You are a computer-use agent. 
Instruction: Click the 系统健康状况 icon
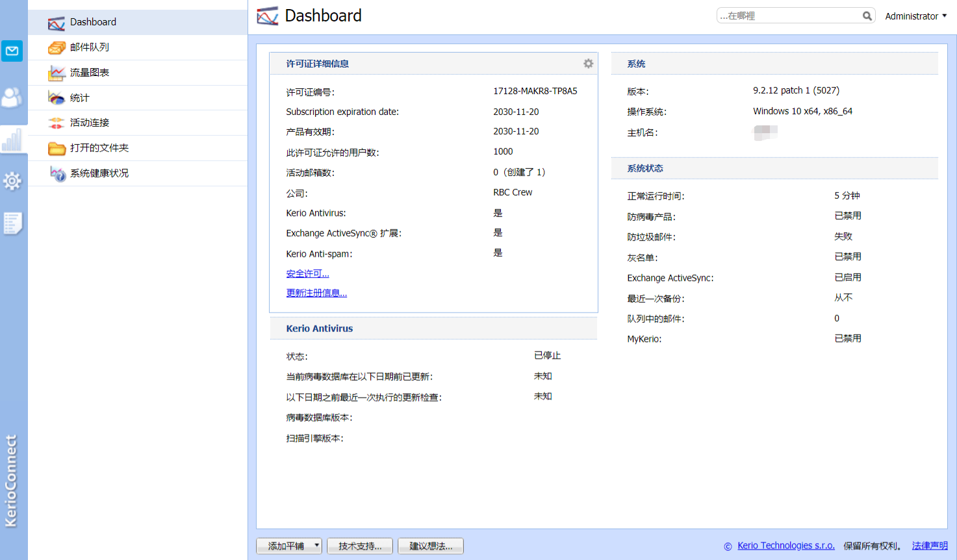click(x=57, y=173)
